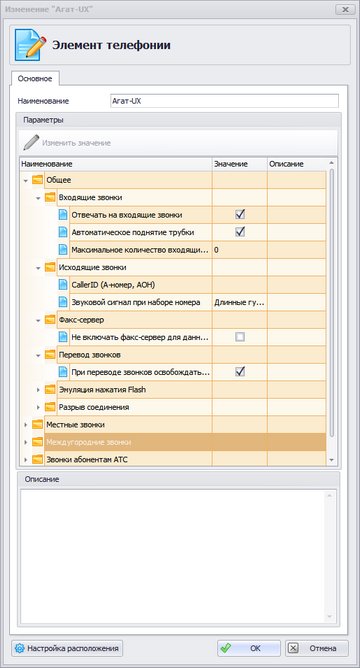Collapse the Входящие звонки node
The width and height of the screenshot is (360, 668).
pyautogui.click(x=38, y=198)
